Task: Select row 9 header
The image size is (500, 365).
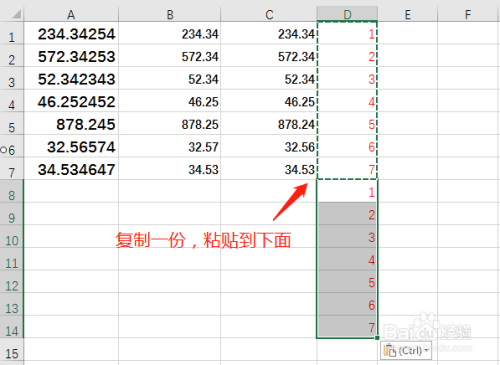Action: click(12, 214)
